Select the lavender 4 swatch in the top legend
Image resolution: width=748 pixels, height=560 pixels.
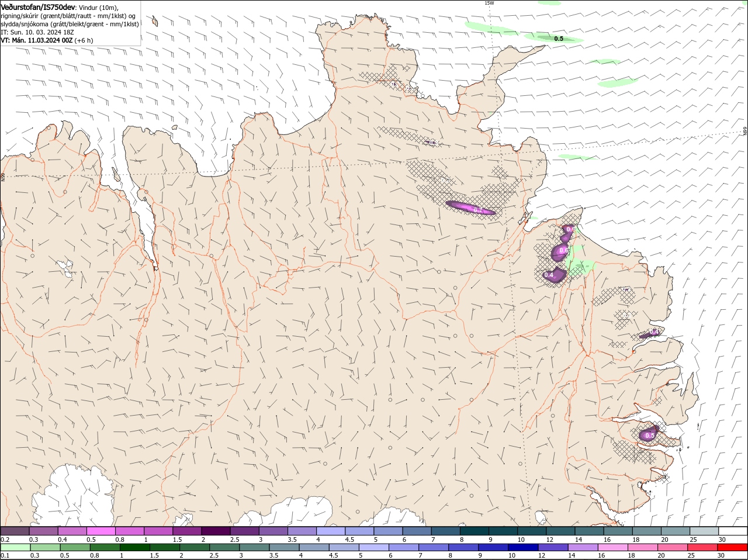click(x=331, y=531)
